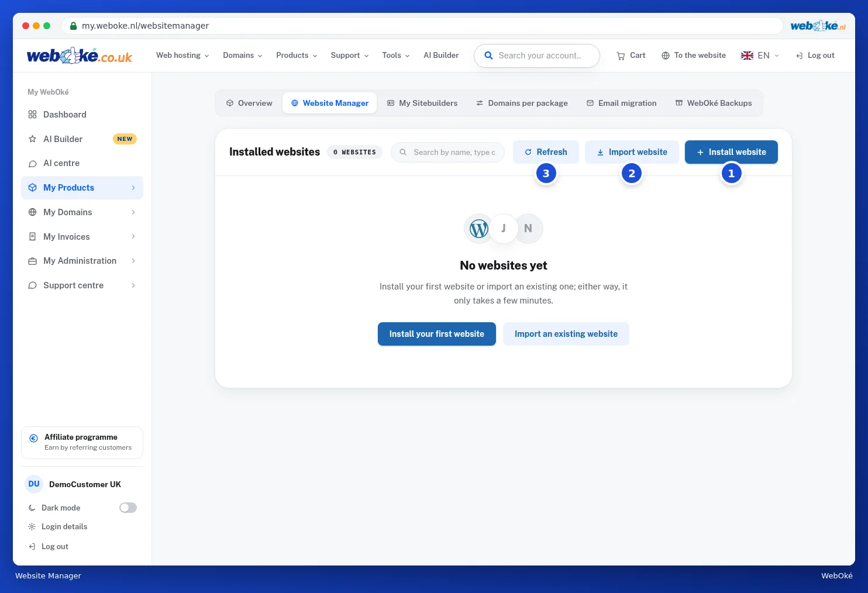The width and height of the screenshot is (868, 593).
Task: Open Login details in sidebar
Action: tap(64, 527)
